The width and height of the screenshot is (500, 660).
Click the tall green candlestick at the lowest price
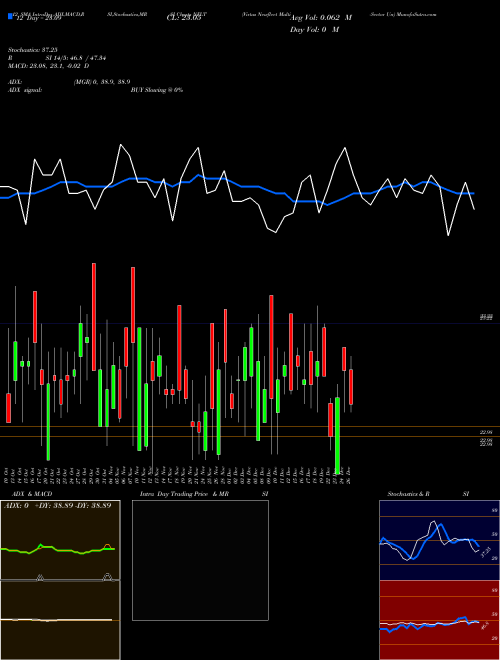337,435
